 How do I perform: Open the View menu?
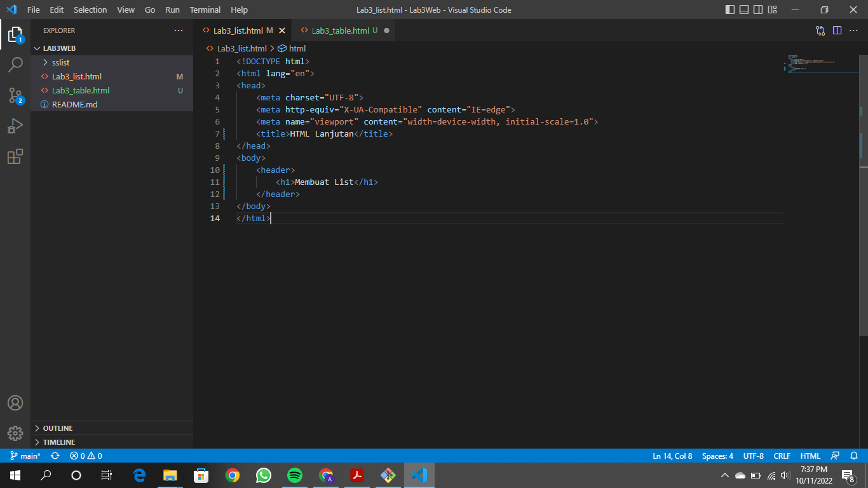click(126, 10)
